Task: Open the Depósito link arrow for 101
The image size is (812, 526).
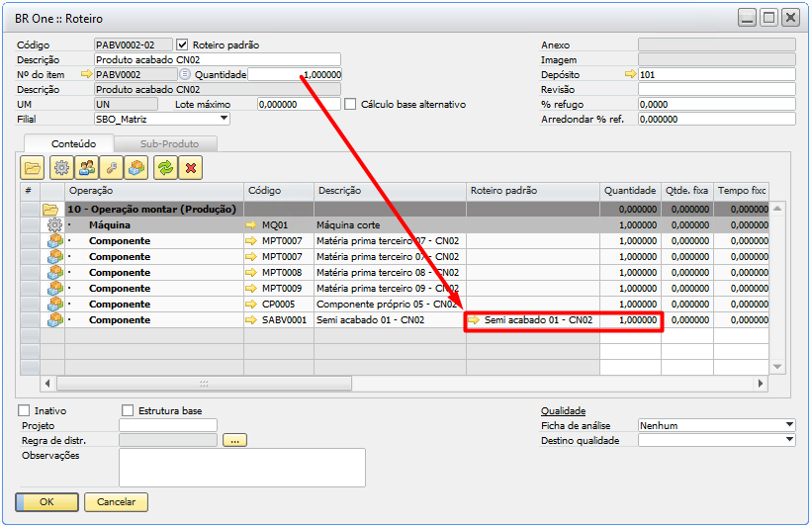Action: click(x=630, y=75)
